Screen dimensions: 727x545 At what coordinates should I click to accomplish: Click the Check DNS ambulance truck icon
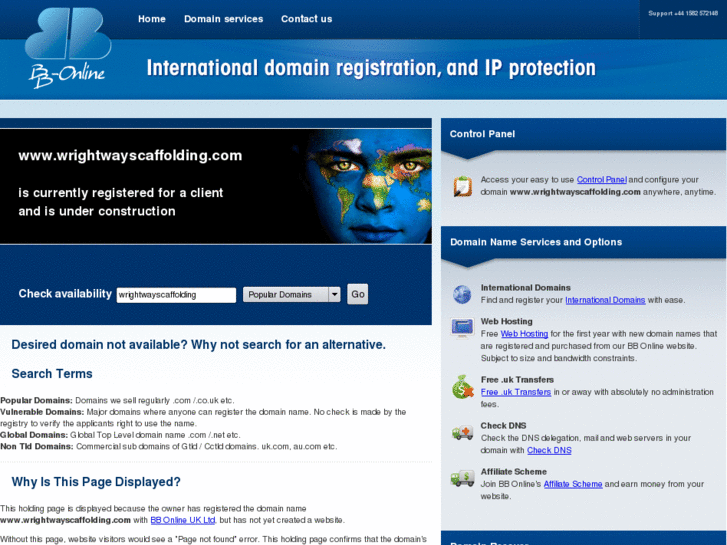pos(462,433)
